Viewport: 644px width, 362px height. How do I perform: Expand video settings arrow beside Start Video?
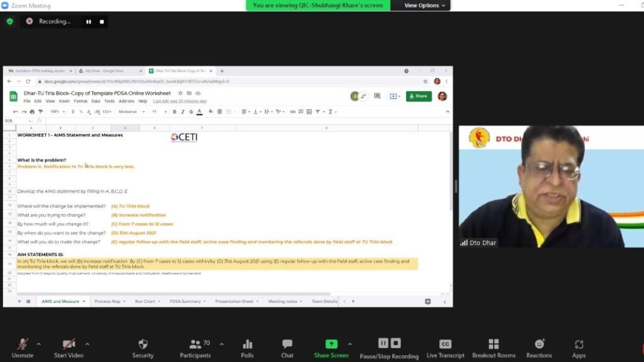click(x=87, y=344)
